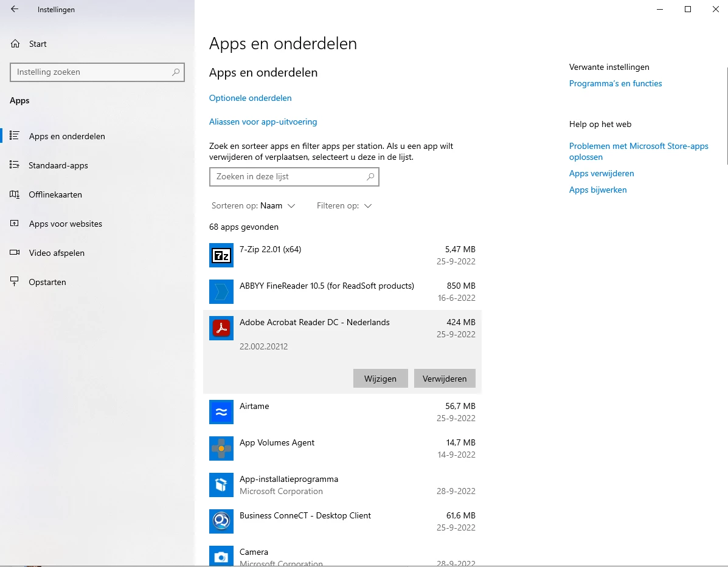Viewport: 728px width, 567px height.
Task: Open Opstarten settings page
Action: (x=97, y=282)
